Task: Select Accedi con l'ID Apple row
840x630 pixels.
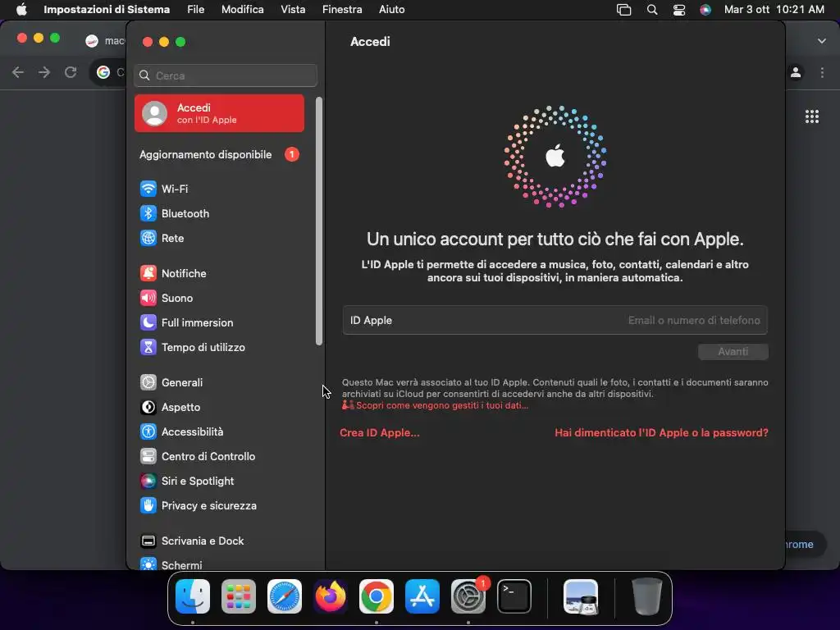Action: point(219,113)
